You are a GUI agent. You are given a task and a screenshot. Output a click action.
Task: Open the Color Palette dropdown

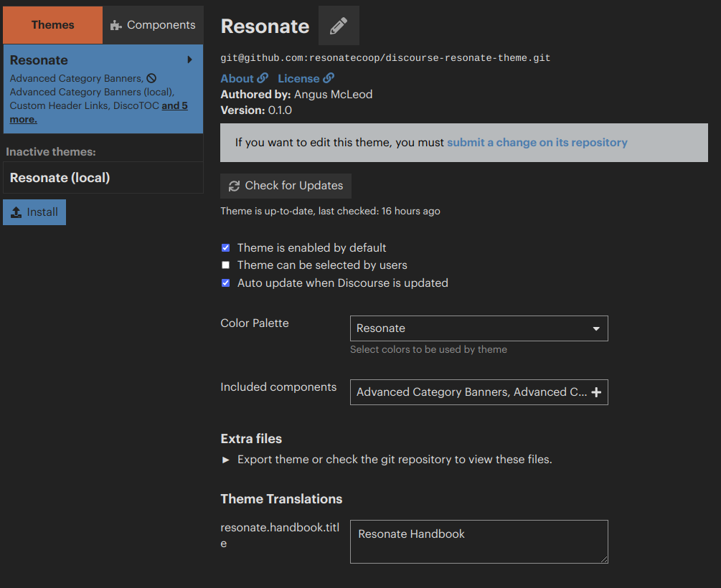click(479, 328)
